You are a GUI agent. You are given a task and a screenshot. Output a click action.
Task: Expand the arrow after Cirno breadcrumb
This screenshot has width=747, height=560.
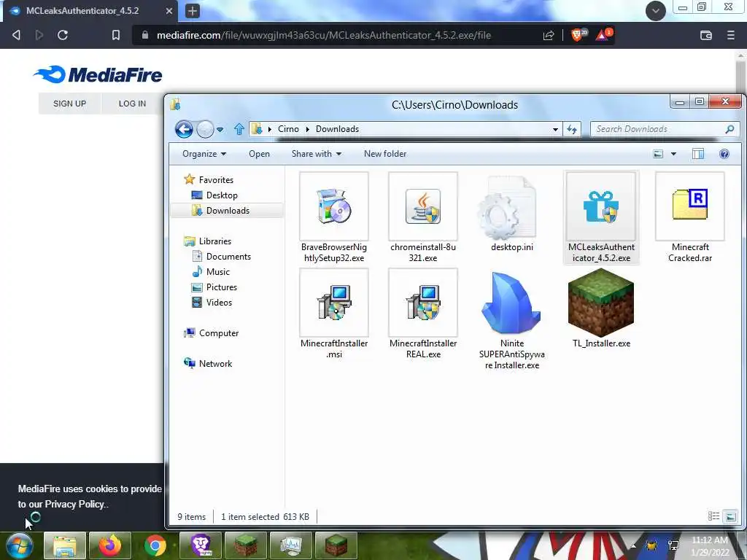[x=307, y=130]
